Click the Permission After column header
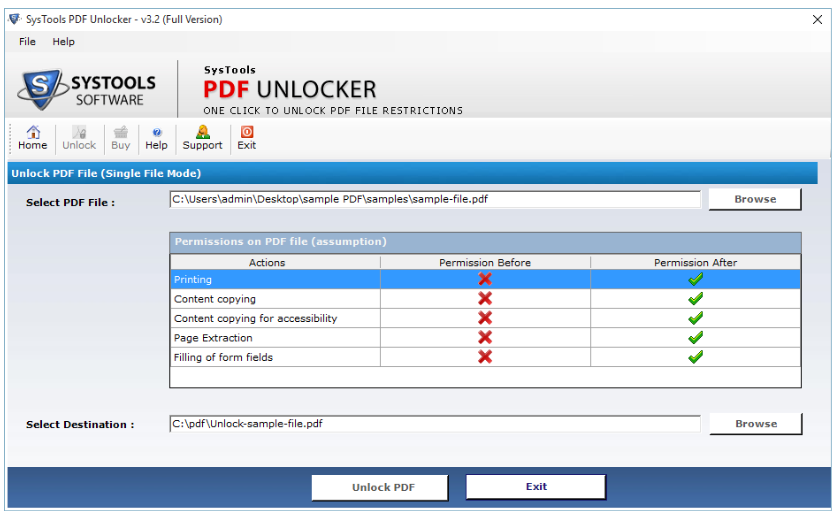The width and height of the screenshot is (837, 516). (x=695, y=262)
